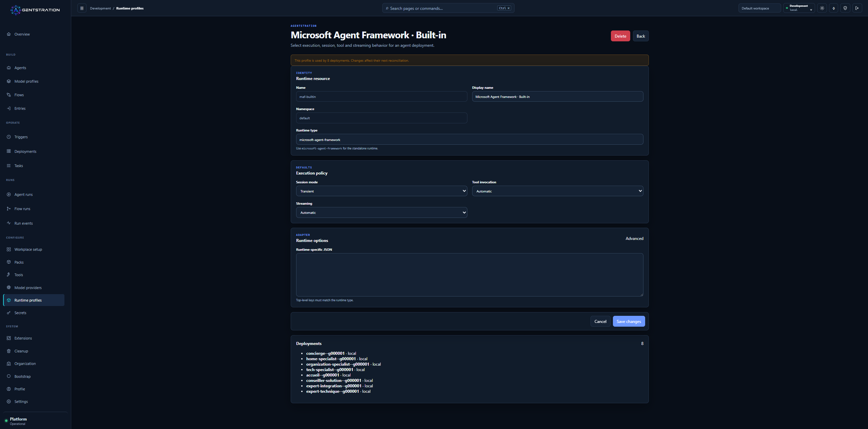Screen dimensions: 868x429
Task: Open the Default workspace selector
Action: pyautogui.click(x=759, y=8)
